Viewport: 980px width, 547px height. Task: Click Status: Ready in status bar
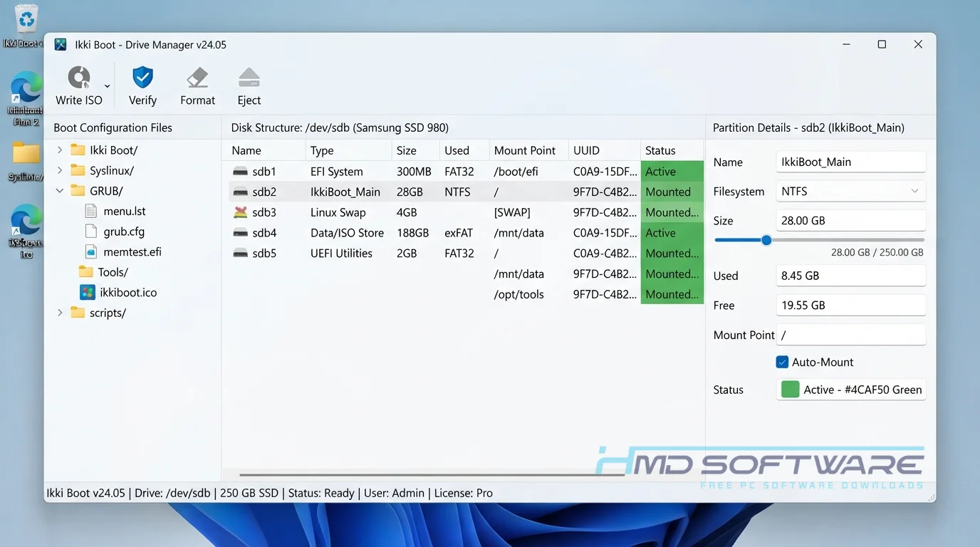tap(321, 493)
